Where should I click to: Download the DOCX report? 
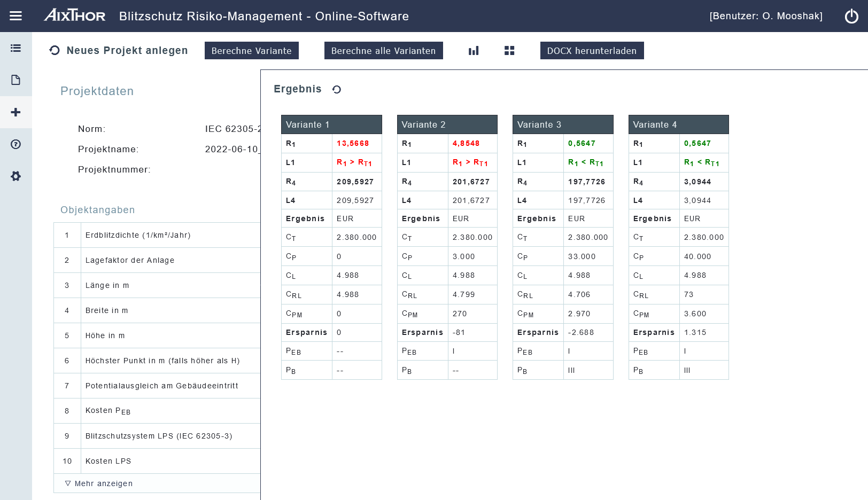[x=592, y=51]
